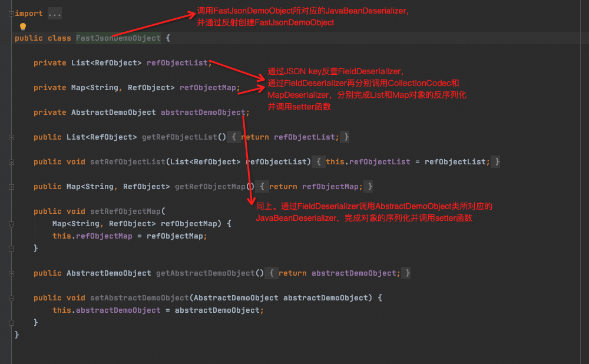Click the private Map<String, RefObject> type

(123, 88)
